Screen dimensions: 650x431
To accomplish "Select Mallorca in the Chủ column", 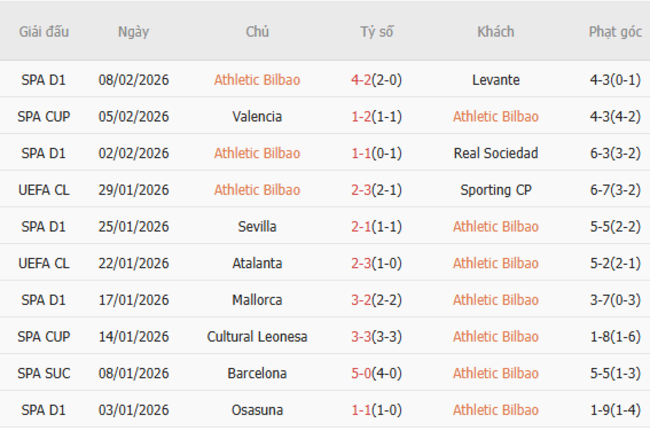I will point(257,300).
